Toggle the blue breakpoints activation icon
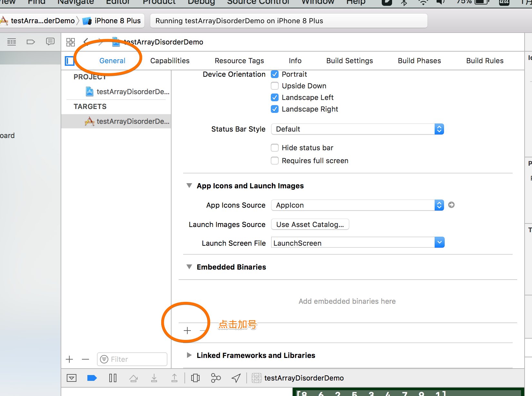The width and height of the screenshot is (532, 396). pyautogui.click(x=92, y=378)
